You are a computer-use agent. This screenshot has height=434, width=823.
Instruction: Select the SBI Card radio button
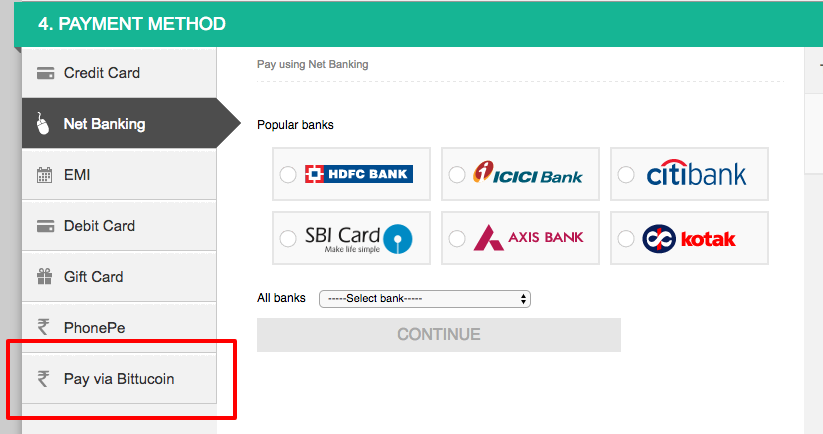point(288,239)
